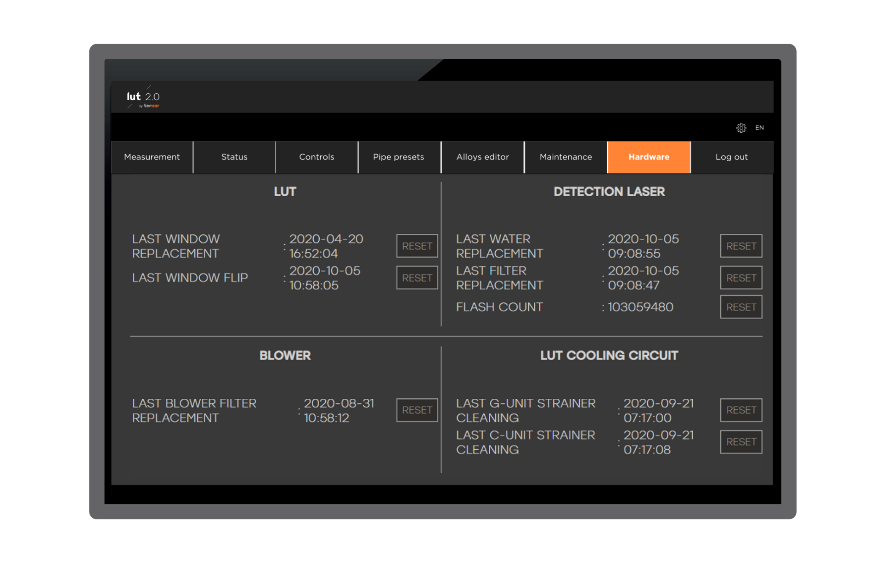Click the lut 2.0 logo
This screenshot has height=588, width=882.
[x=143, y=97]
